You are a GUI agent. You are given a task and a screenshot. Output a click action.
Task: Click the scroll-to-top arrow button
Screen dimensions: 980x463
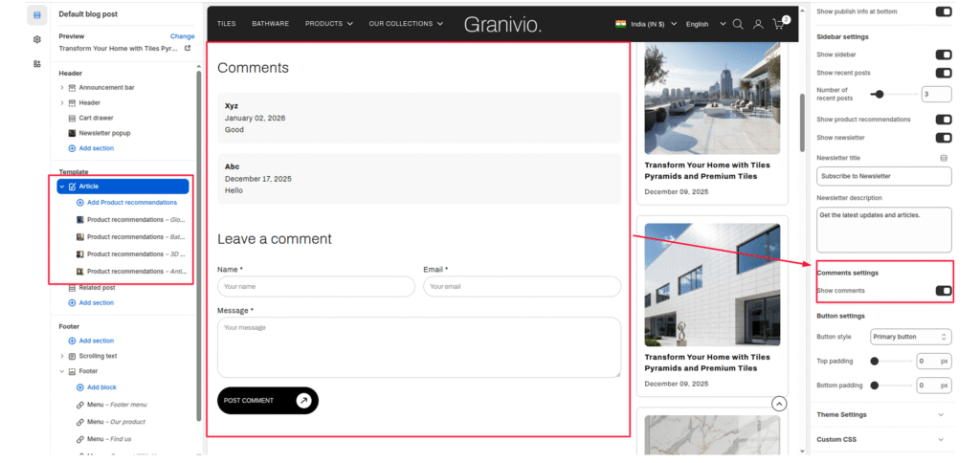pyautogui.click(x=779, y=404)
